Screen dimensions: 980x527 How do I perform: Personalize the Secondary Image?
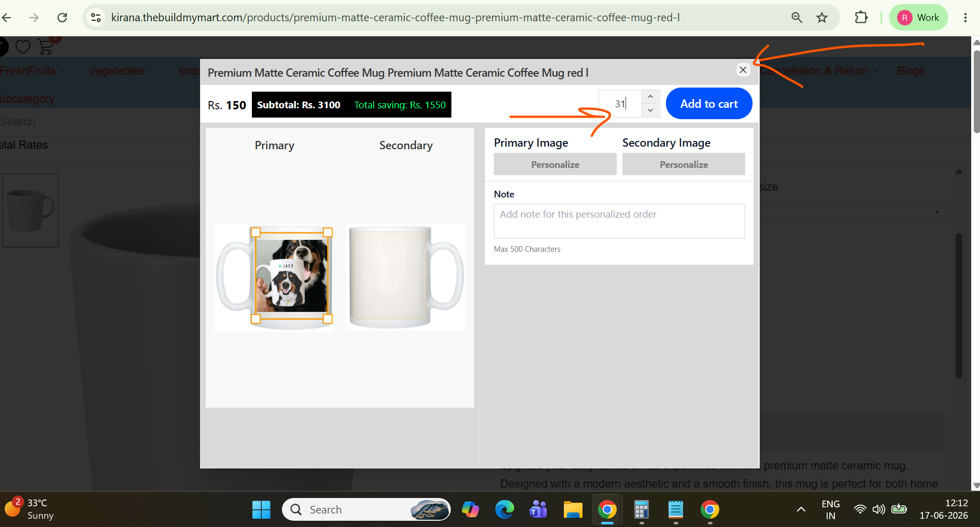pos(684,164)
